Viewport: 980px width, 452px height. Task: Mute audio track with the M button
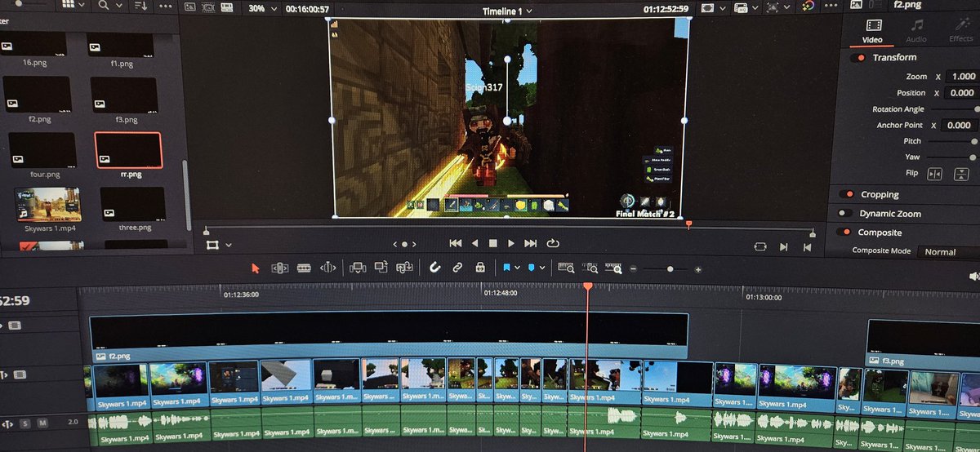[42, 423]
